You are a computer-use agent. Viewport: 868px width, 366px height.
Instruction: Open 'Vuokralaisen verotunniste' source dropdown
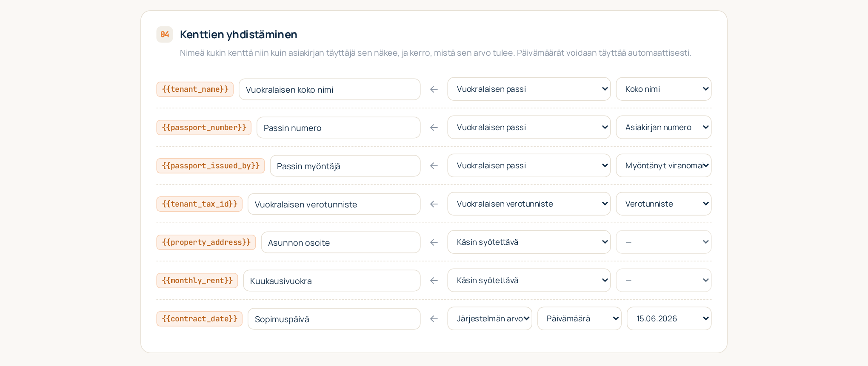click(x=529, y=204)
